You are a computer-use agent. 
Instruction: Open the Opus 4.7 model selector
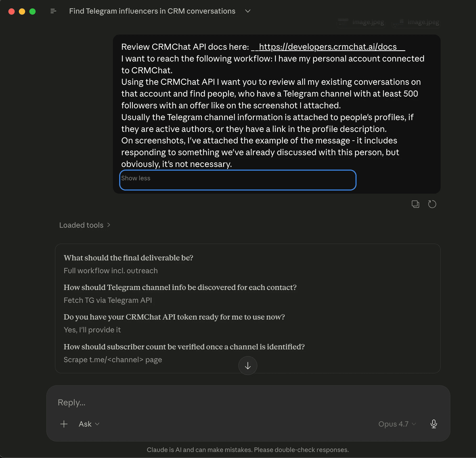point(397,424)
